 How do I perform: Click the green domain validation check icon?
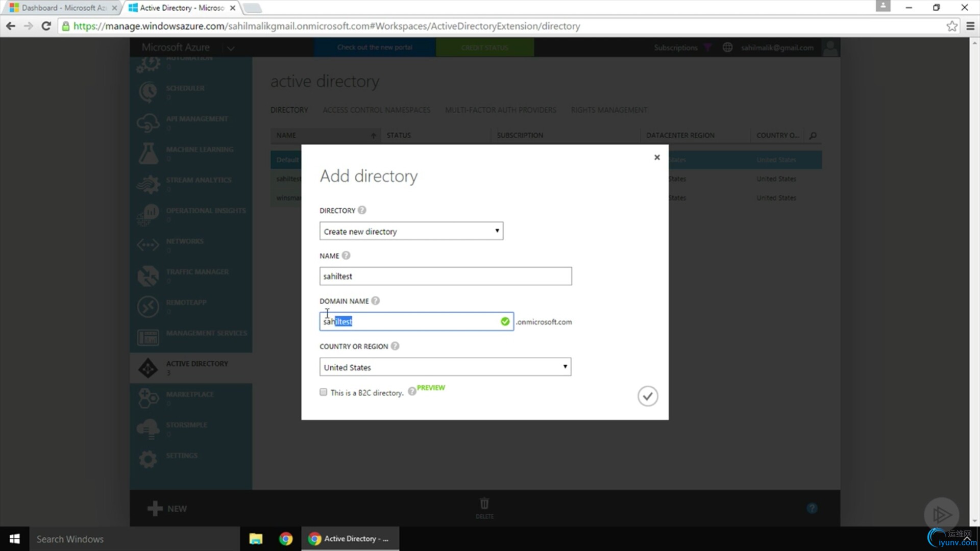pyautogui.click(x=505, y=321)
